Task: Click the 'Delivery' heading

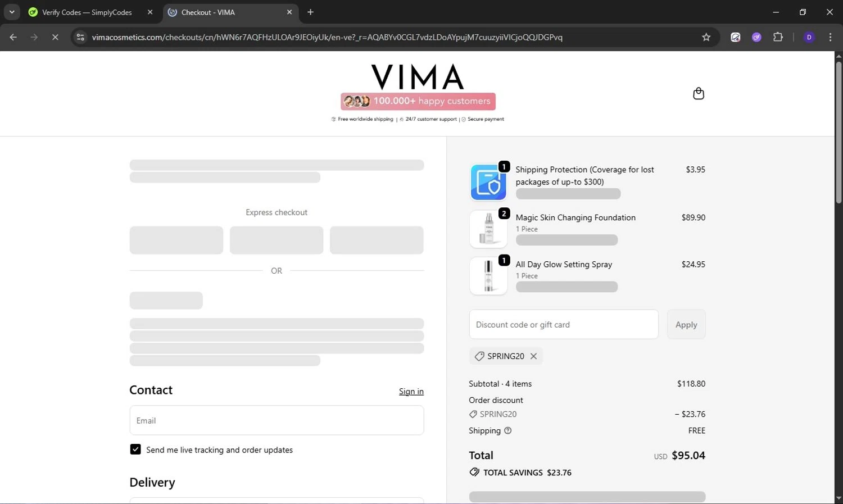Action: click(152, 482)
